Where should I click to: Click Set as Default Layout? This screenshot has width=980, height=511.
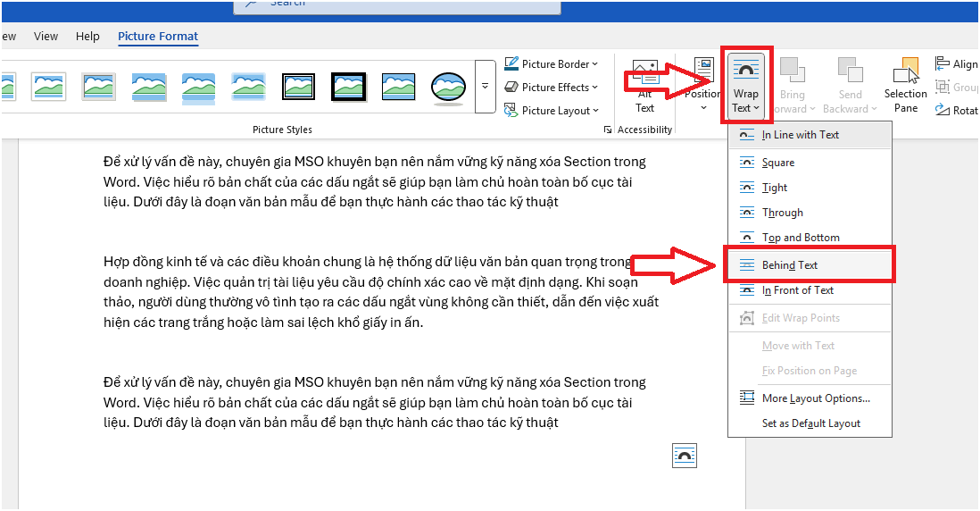pyautogui.click(x=810, y=423)
